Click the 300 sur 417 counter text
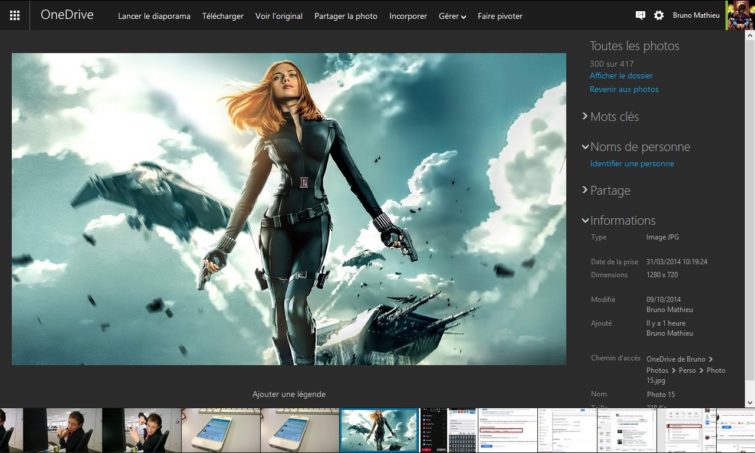 [x=612, y=64]
